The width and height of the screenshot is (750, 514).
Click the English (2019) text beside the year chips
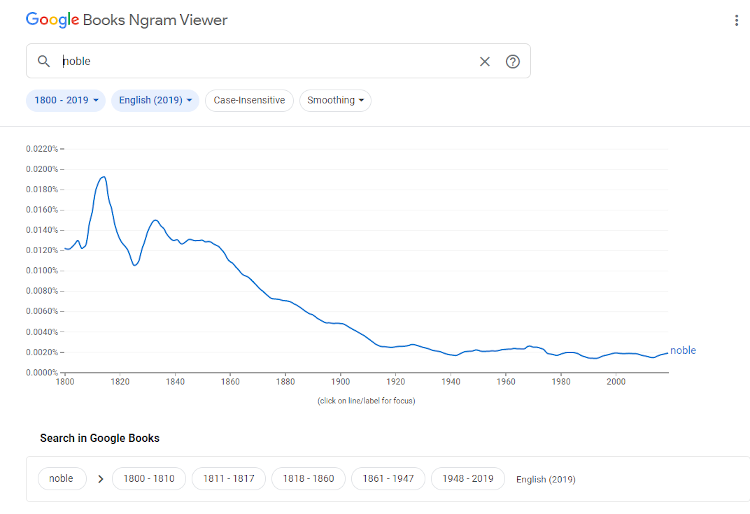(546, 479)
